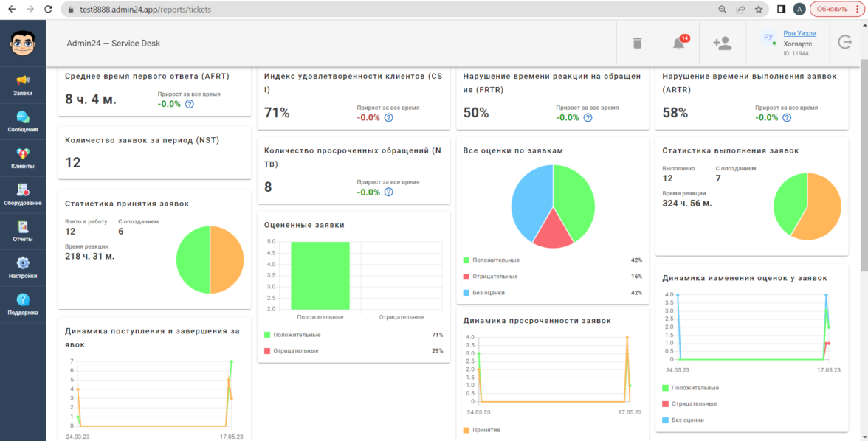Go to Клиенты in sidebar
Screen dimensions: 868x441
(x=23, y=158)
